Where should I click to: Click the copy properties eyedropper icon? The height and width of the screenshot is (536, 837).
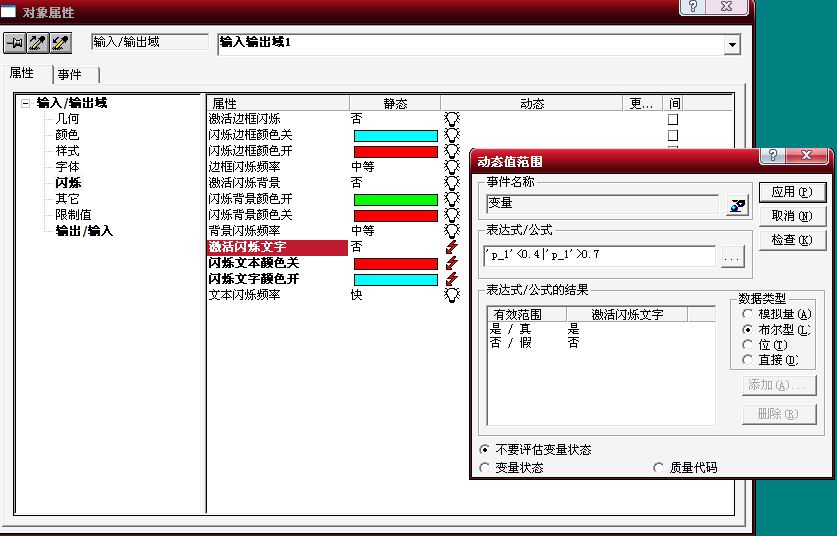click(x=37, y=43)
